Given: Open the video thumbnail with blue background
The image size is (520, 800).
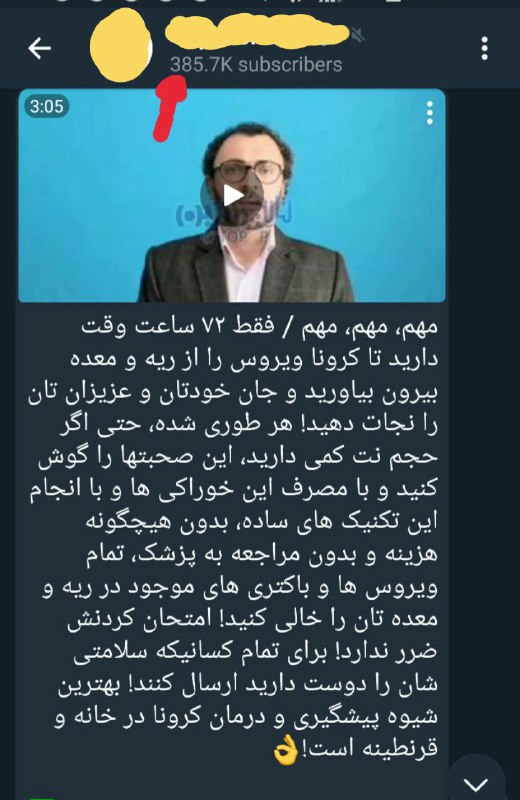Looking at the screenshot, I should pyautogui.click(x=232, y=196).
